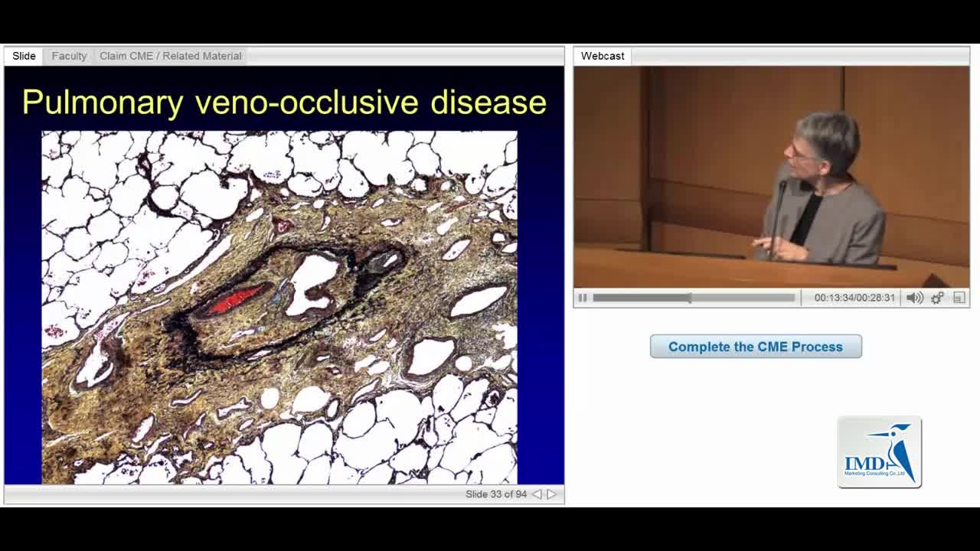Screen dimensions: 980x551
Task: Seek to unplayed portion of progress bar
Action: [x=743, y=298]
